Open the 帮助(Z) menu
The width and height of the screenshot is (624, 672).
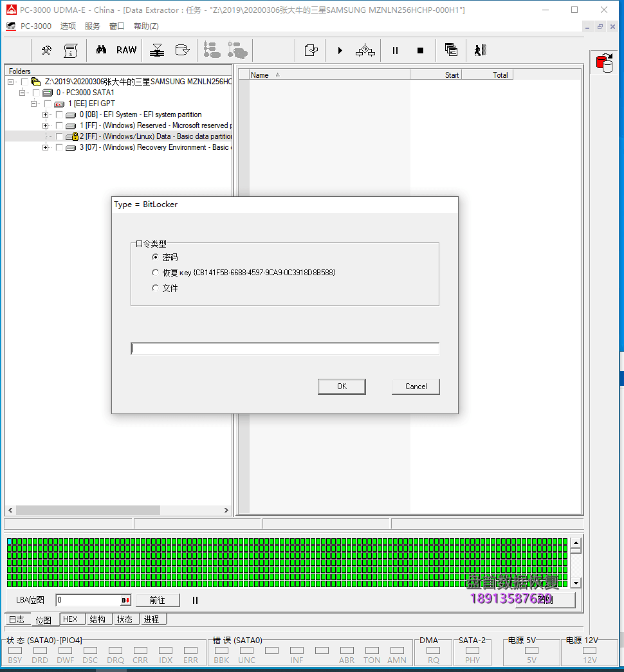[x=146, y=26]
